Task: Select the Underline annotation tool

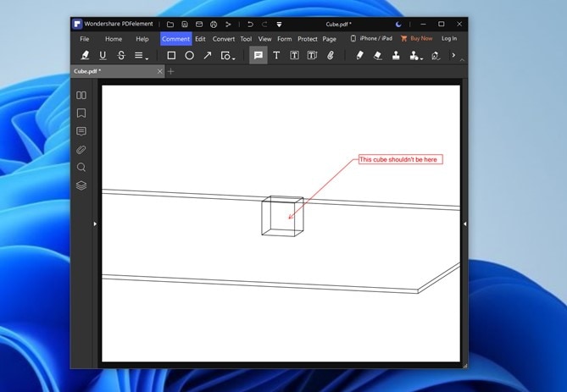Action: coord(103,55)
